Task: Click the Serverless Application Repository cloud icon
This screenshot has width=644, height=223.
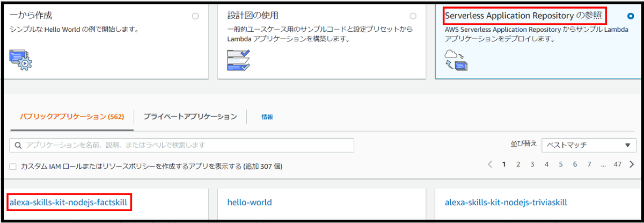Action: pyautogui.click(x=456, y=60)
